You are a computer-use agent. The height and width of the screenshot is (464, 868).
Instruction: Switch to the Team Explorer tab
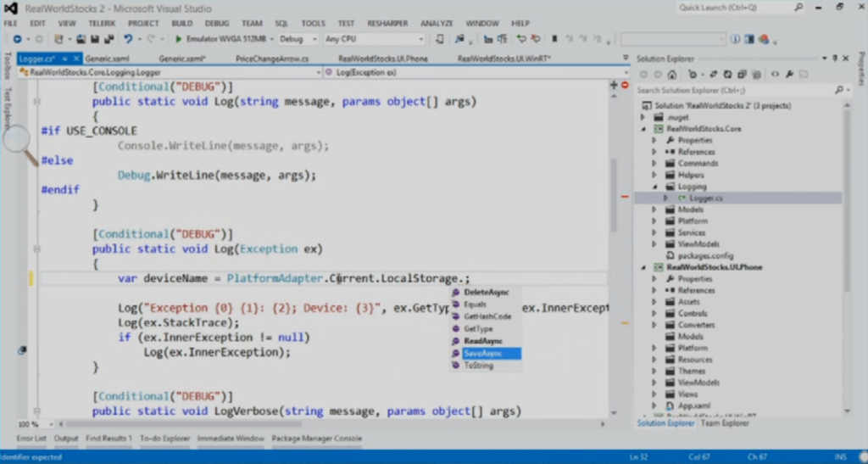click(724, 423)
